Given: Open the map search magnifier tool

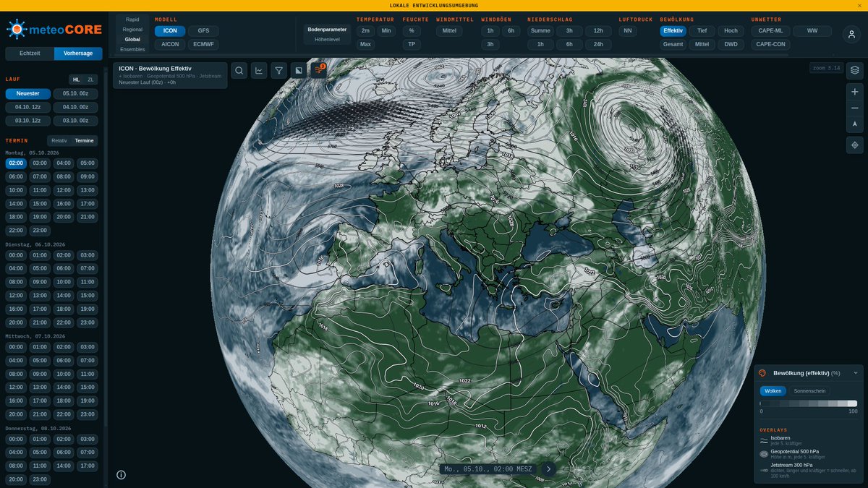Looking at the screenshot, I should 239,70.
